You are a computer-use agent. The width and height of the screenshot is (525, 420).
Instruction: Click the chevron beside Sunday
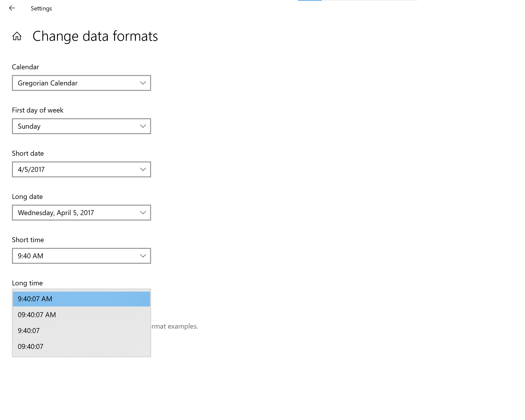[143, 126]
